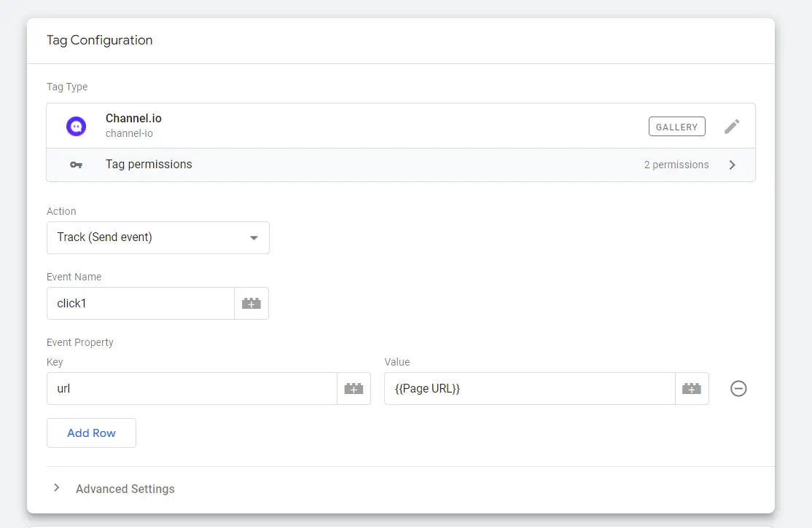Remove the url event property row
The height and width of the screenshot is (528, 812).
[x=738, y=389]
